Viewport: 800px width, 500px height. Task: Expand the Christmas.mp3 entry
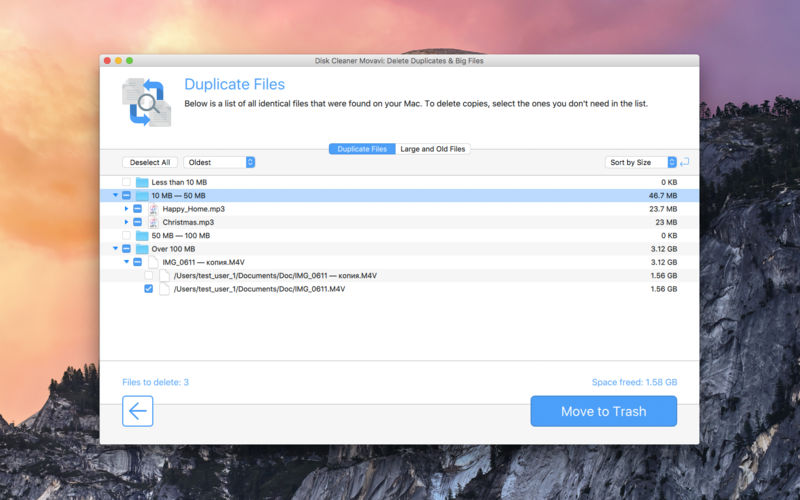coord(126,222)
